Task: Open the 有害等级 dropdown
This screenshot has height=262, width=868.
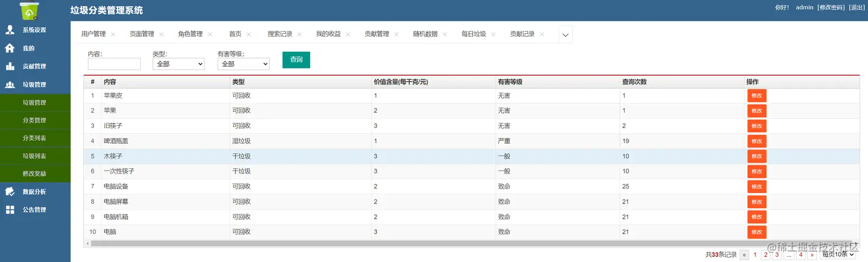Action: [x=243, y=64]
